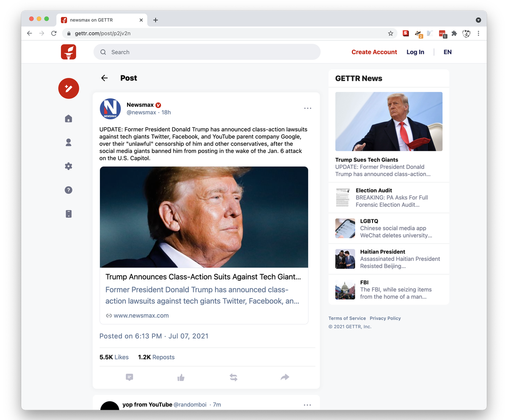Click the Election Audit document thumbnail
The image size is (508, 420).
point(343,197)
